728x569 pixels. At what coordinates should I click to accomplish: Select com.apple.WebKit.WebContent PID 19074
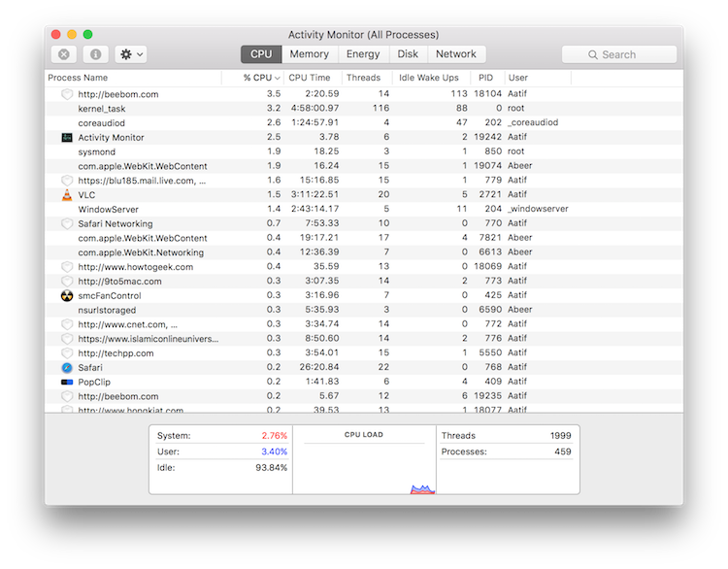(x=364, y=166)
